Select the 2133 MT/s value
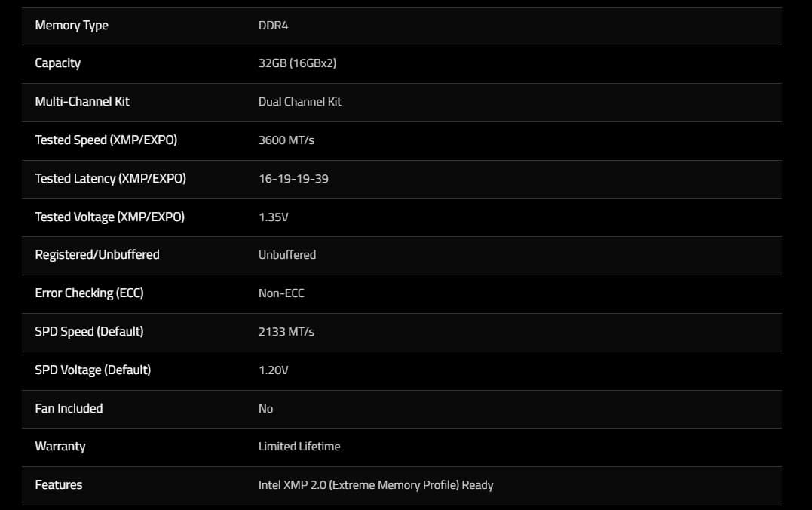Viewport: 812px width, 510px height. click(x=286, y=332)
